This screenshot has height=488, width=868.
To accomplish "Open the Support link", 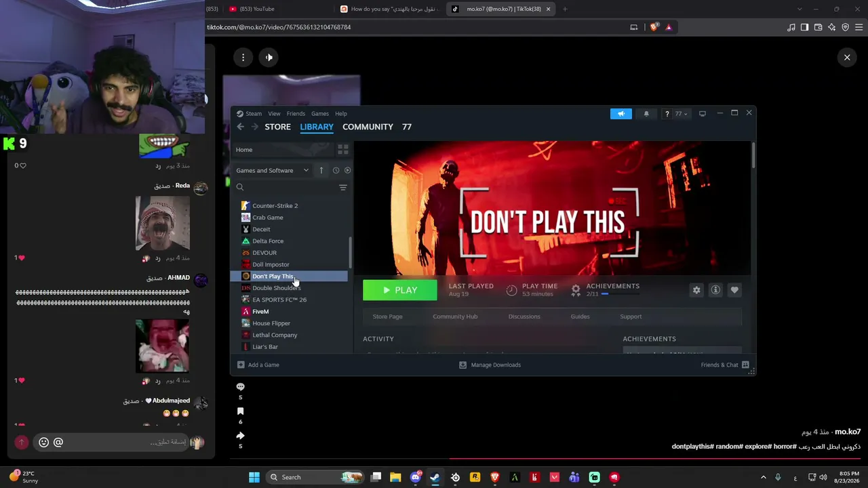I will click(x=631, y=317).
